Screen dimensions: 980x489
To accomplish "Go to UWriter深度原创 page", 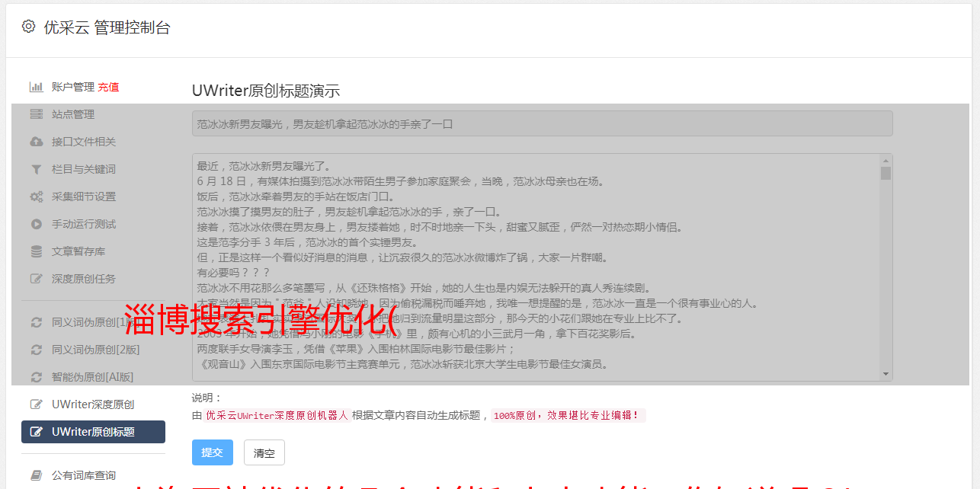I will click(x=93, y=404).
